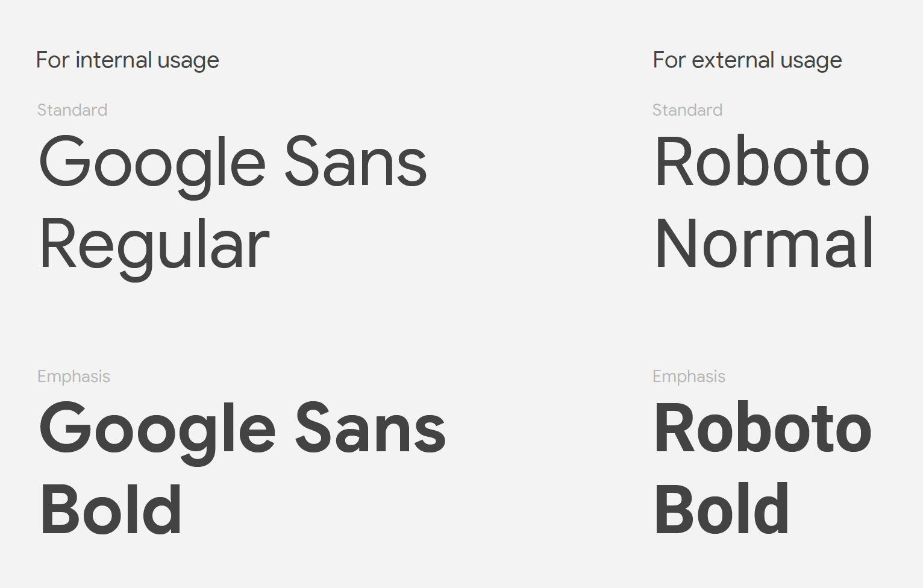Viewport: 923px width, 588px height.
Task: Click 'Sans' in the bold sample
Action: coord(371,427)
